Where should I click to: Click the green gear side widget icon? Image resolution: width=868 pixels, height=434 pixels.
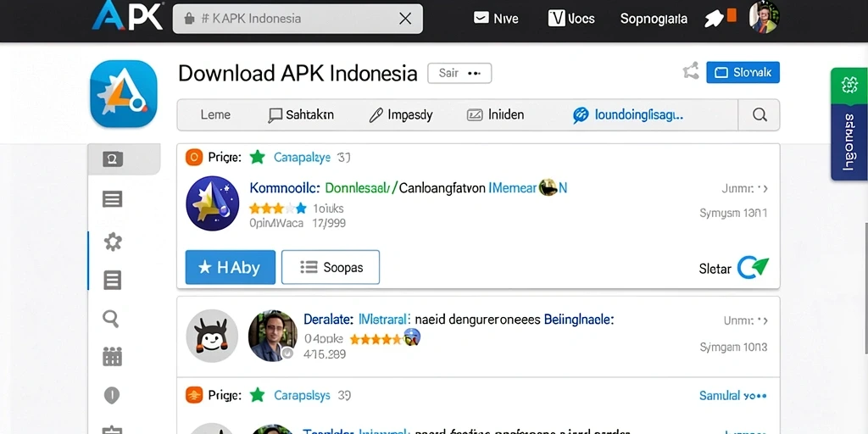[849, 86]
